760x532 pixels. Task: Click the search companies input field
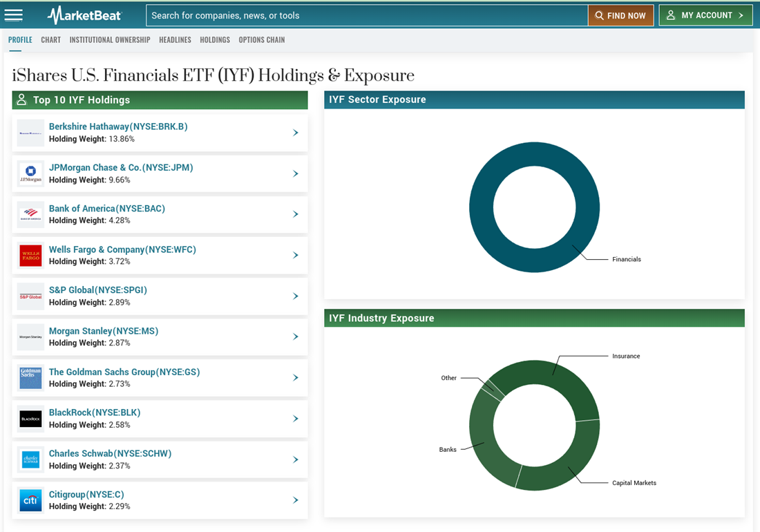click(366, 15)
